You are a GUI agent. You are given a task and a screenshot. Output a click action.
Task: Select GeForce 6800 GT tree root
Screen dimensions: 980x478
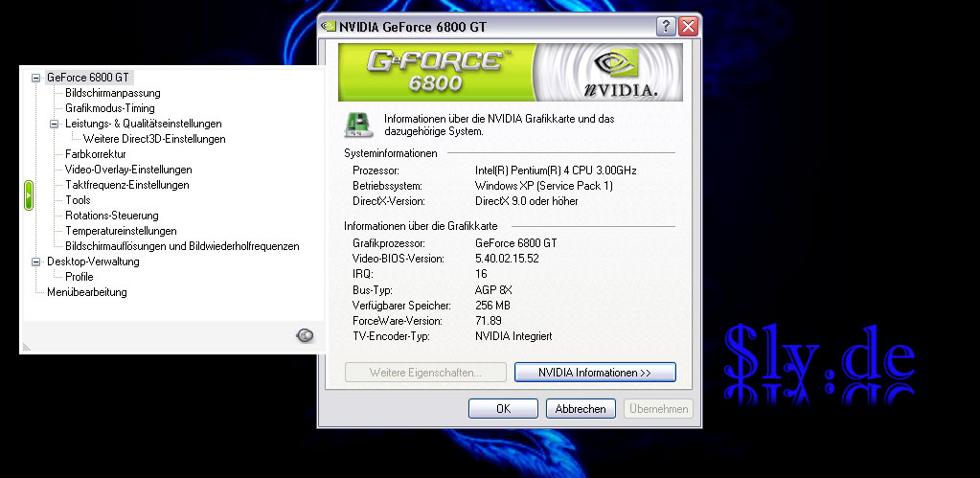[88, 78]
